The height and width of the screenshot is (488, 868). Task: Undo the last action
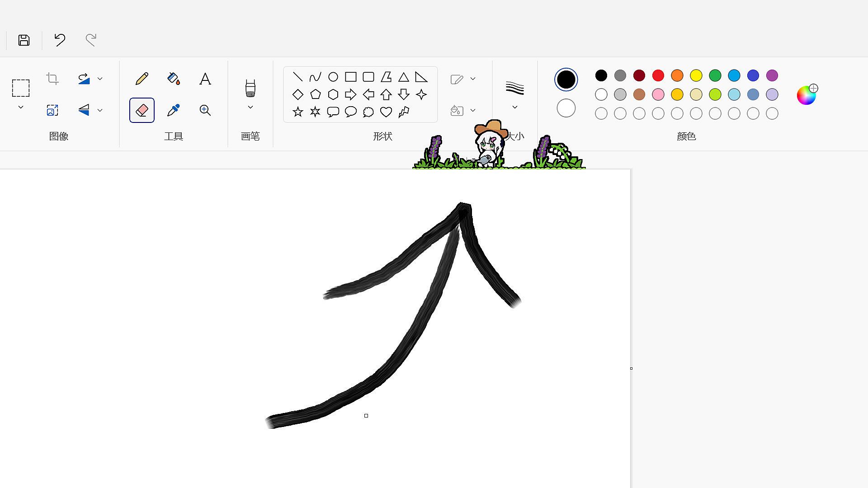coord(60,40)
